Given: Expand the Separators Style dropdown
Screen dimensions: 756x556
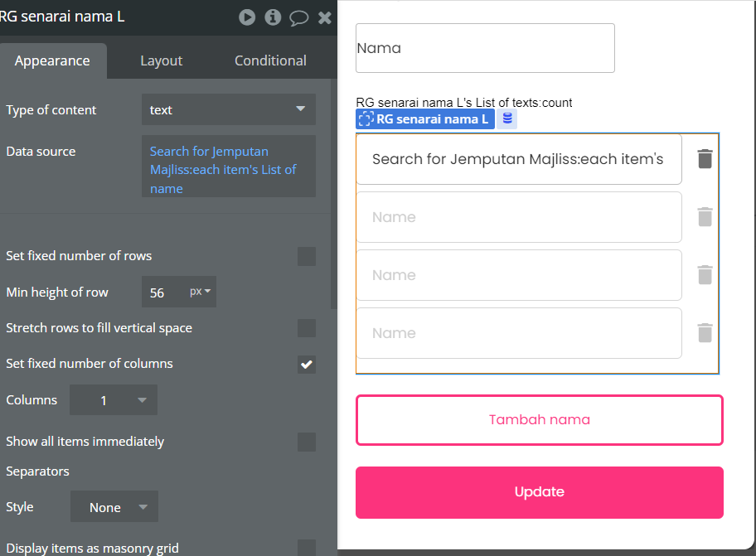Looking at the screenshot, I should click(114, 507).
